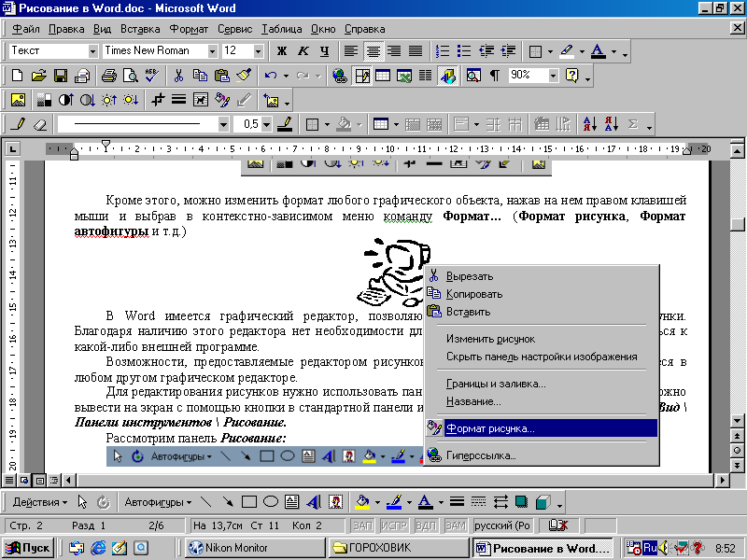Click the highlight color marker button

pos(567,50)
